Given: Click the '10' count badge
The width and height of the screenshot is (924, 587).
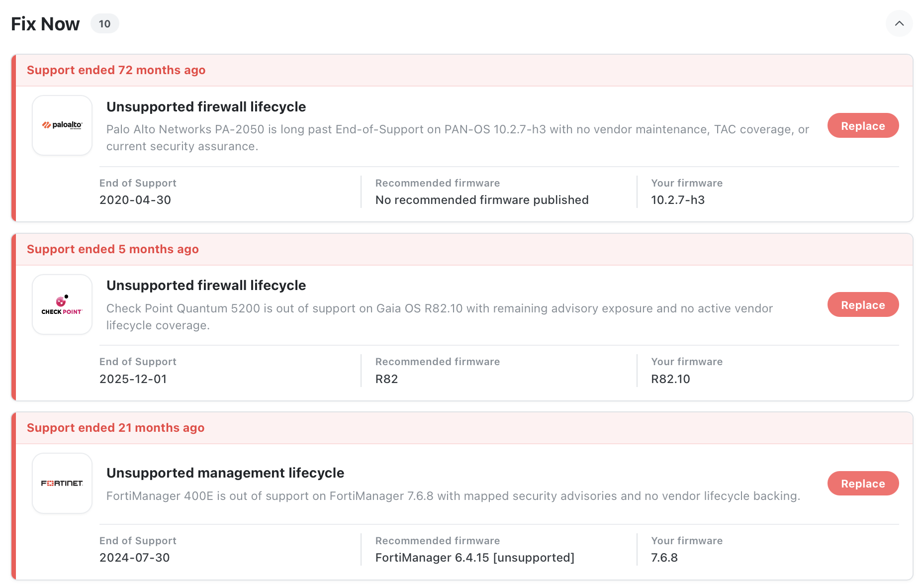Looking at the screenshot, I should point(104,23).
